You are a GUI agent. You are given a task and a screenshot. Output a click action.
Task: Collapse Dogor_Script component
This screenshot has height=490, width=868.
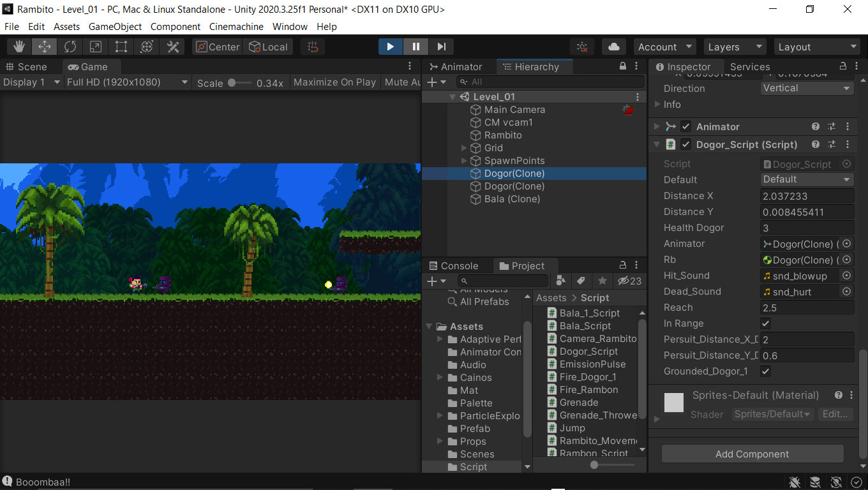tap(657, 145)
